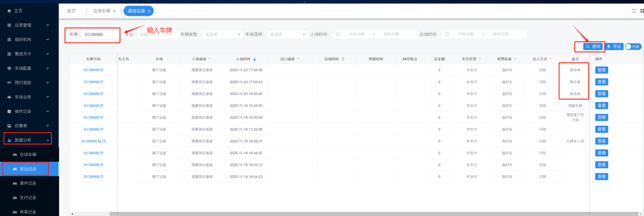Click plate link 浙C99999 in the 18:20:09 row
This screenshot has width=644, height=216.
click(91, 117)
